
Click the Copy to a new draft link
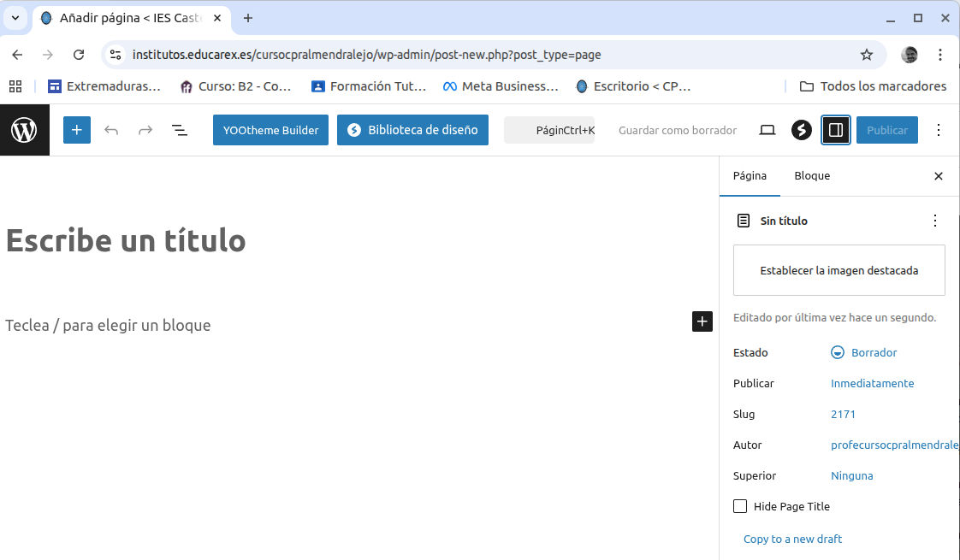tap(792, 539)
